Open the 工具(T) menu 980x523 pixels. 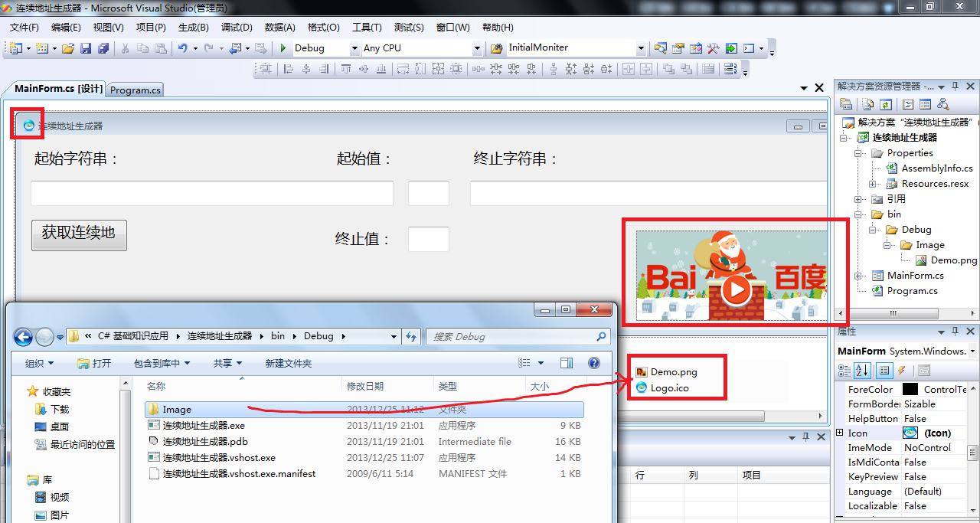coord(367,28)
